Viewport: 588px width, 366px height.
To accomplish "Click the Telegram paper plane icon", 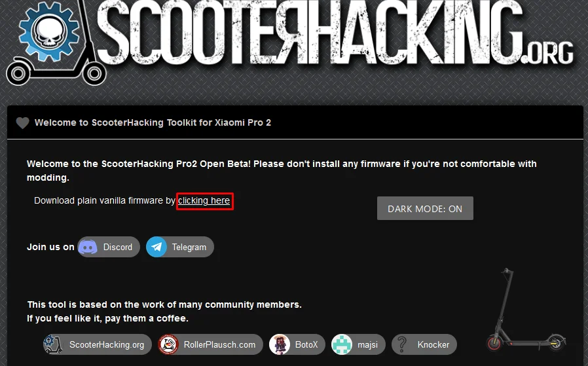I will [x=156, y=247].
